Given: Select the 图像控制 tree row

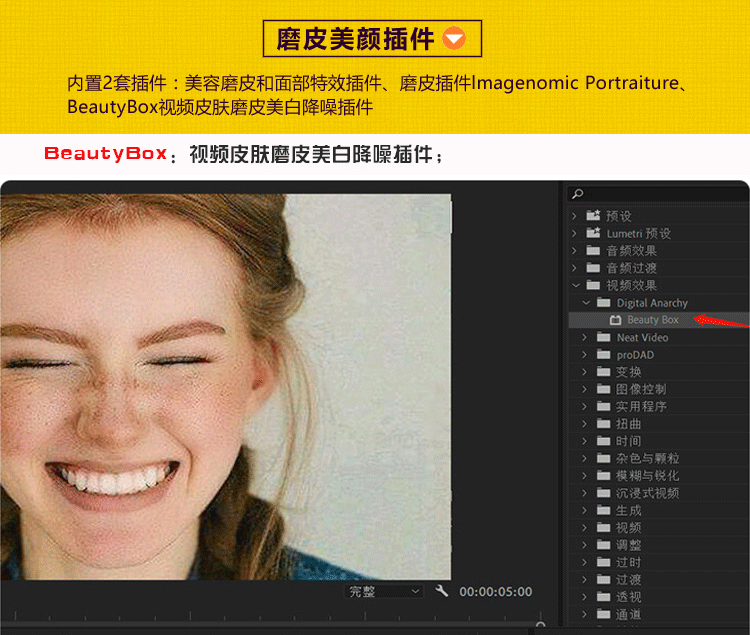Looking at the screenshot, I should (659, 389).
